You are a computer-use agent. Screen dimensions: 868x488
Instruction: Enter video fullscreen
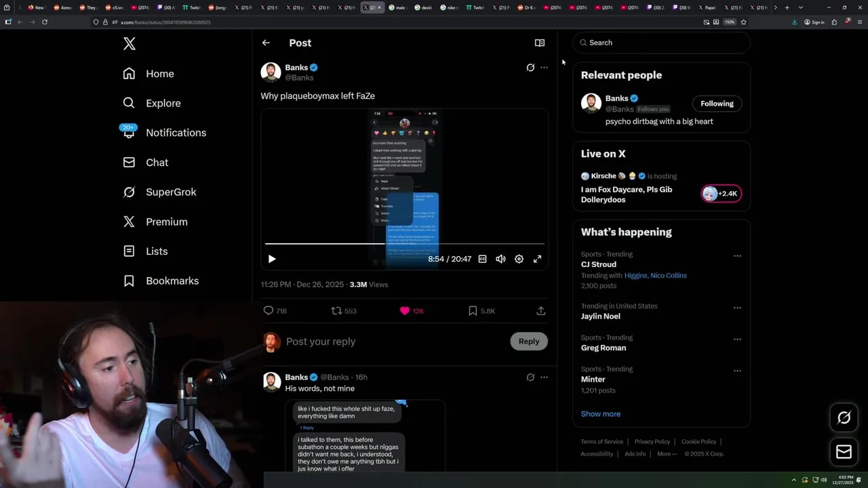(x=537, y=259)
